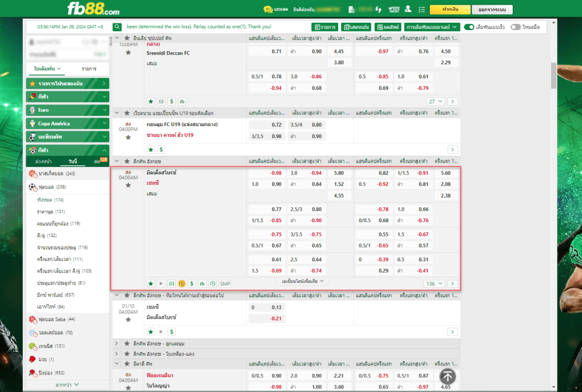Click the fb88.com logo
This screenshot has width=582, height=392.
[93, 9]
